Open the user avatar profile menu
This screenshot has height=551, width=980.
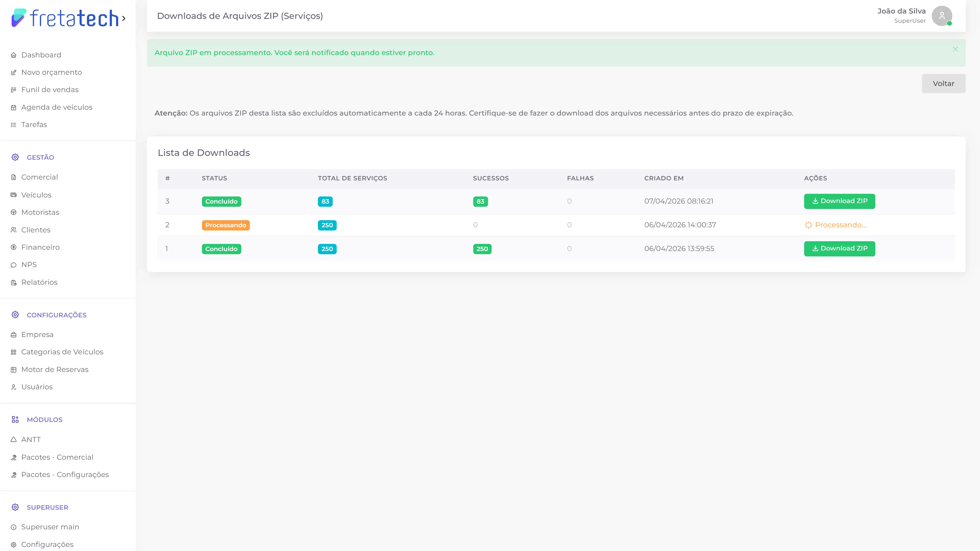pos(941,16)
